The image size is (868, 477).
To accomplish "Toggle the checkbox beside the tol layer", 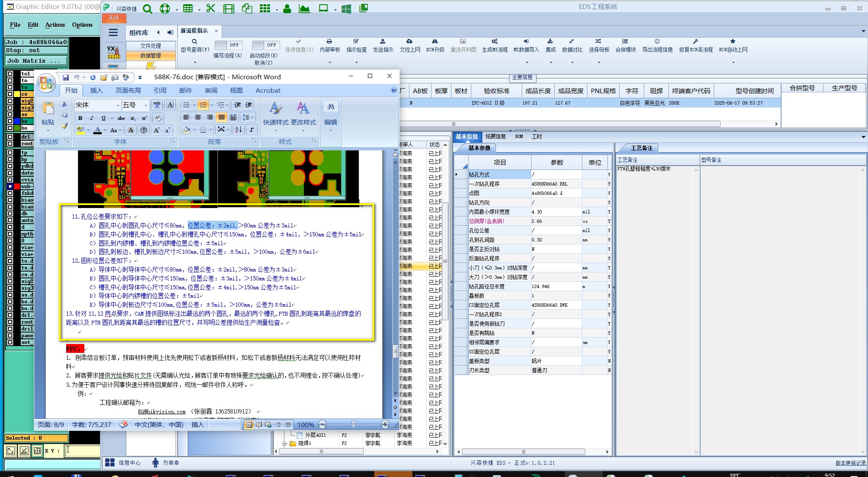I will [x=10, y=74].
